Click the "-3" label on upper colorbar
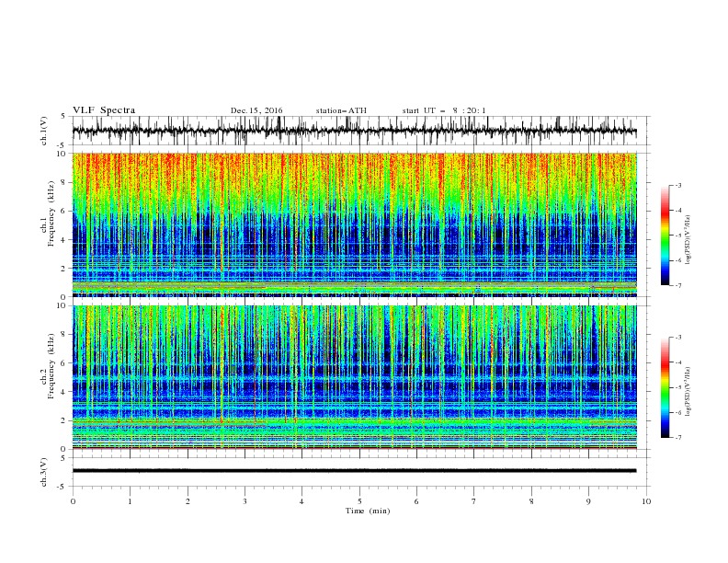This screenshot has height=563, width=728. [x=678, y=185]
